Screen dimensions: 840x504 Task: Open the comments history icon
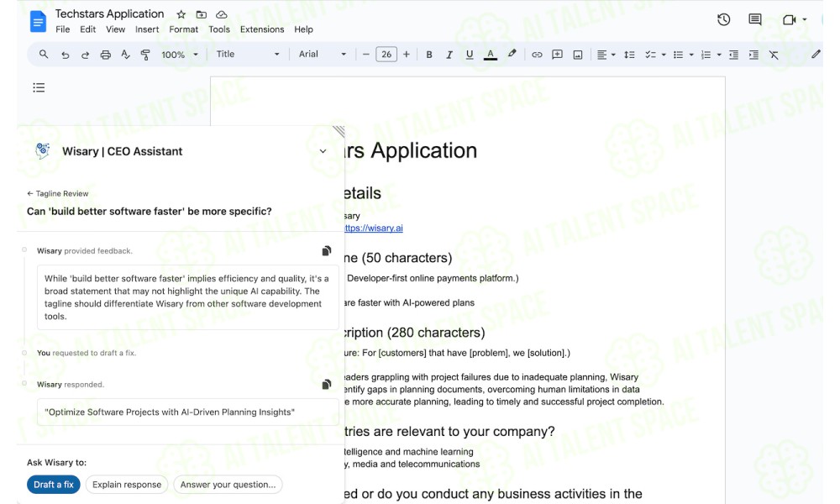(x=755, y=20)
